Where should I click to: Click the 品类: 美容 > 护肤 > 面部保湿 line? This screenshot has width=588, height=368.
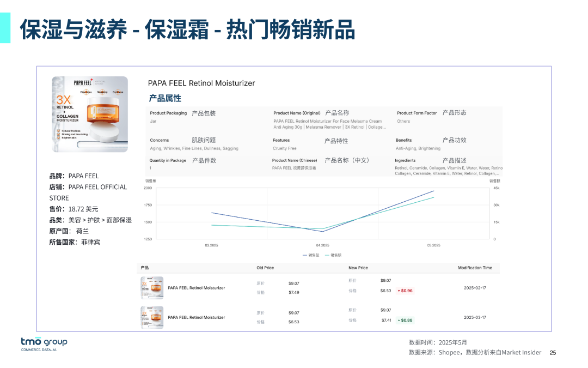(90, 220)
